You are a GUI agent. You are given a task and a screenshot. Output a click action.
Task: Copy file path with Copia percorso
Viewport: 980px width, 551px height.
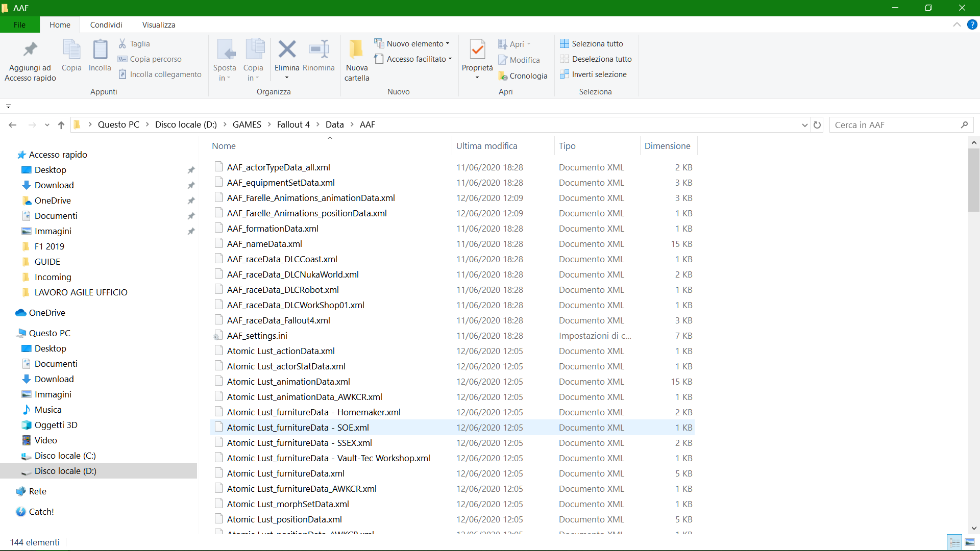150,59
